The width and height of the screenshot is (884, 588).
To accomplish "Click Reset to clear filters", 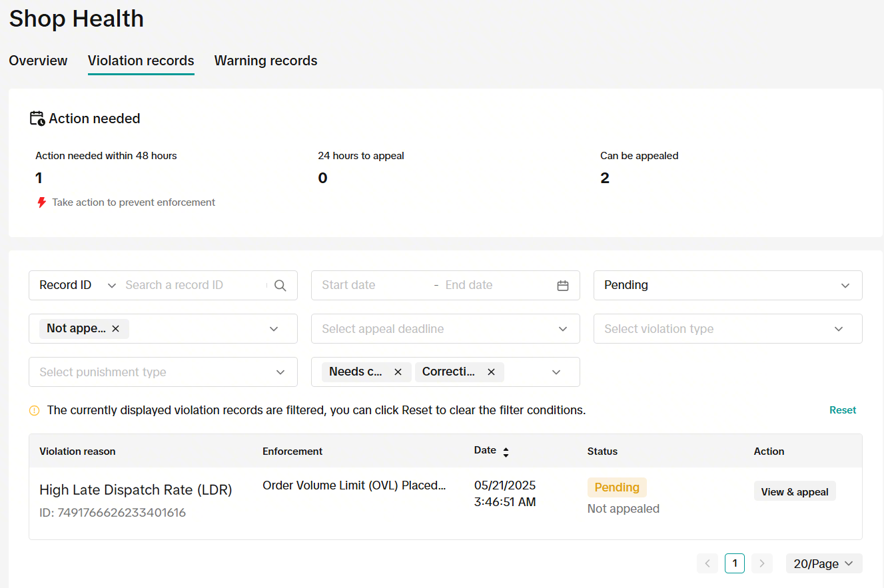I will [842, 410].
